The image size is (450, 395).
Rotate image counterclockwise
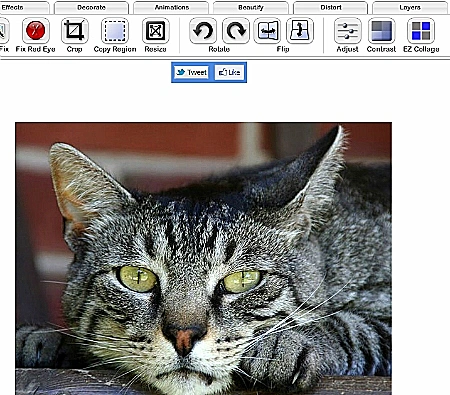pyautogui.click(x=203, y=31)
